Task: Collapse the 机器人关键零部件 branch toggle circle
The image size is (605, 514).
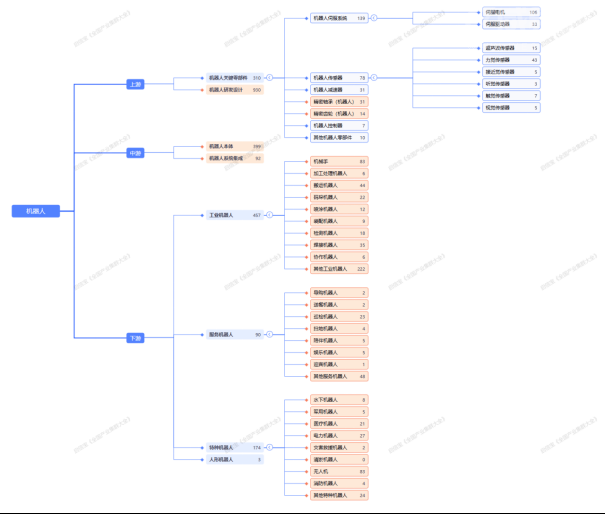Action: point(269,77)
